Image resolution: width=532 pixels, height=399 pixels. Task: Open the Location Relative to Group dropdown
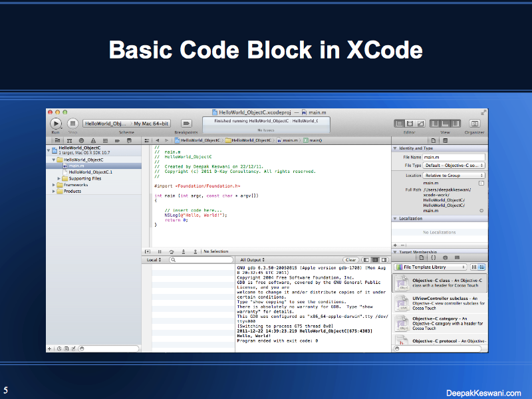tap(454, 176)
